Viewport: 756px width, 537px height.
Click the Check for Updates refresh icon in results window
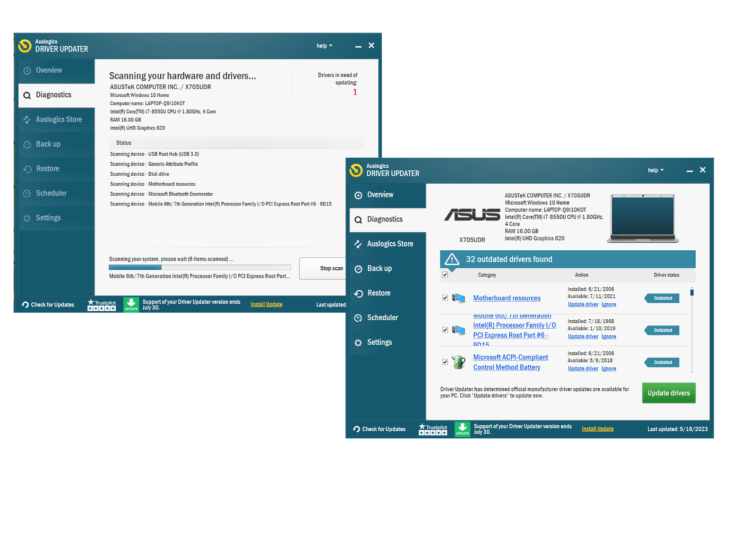357,429
